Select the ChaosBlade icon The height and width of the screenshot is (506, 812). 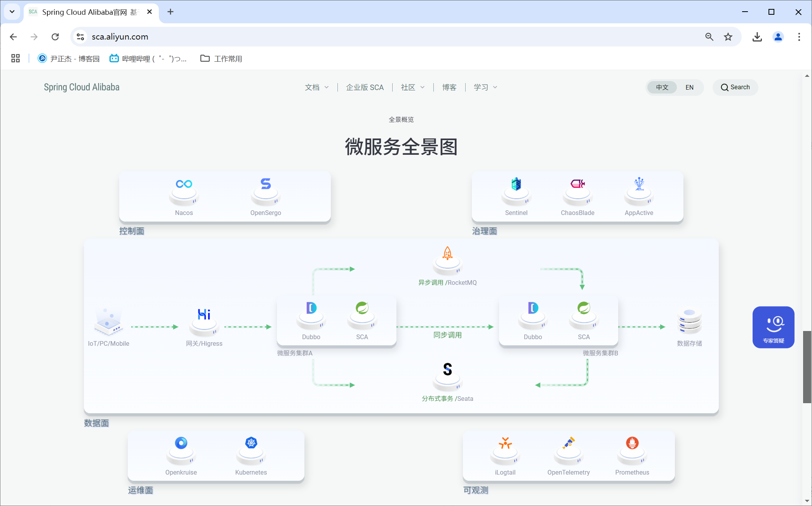coord(577,184)
